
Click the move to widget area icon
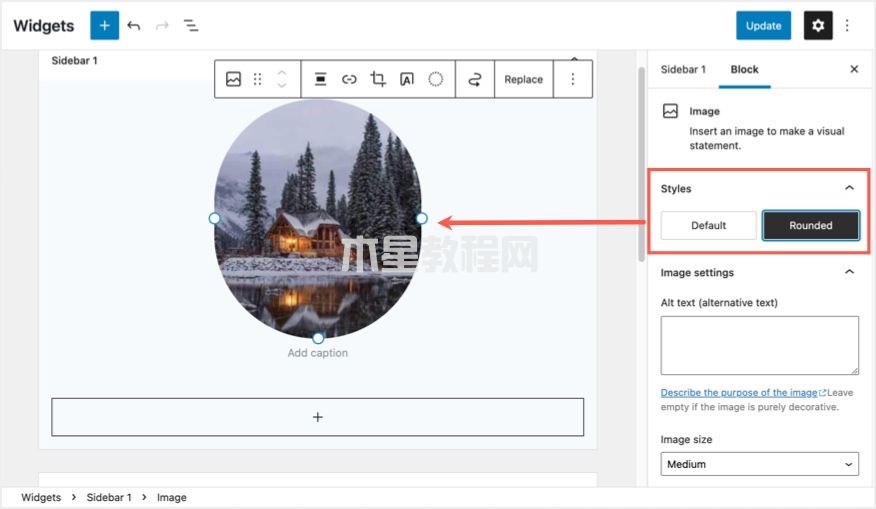475,79
